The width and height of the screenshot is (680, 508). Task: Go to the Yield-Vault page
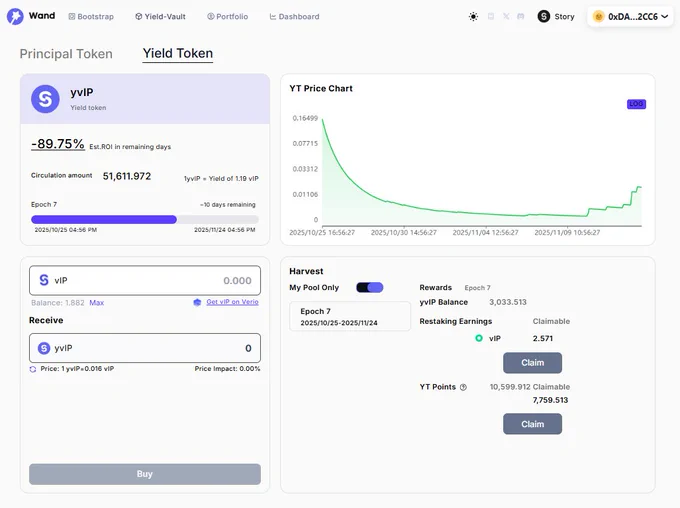point(160,16)
